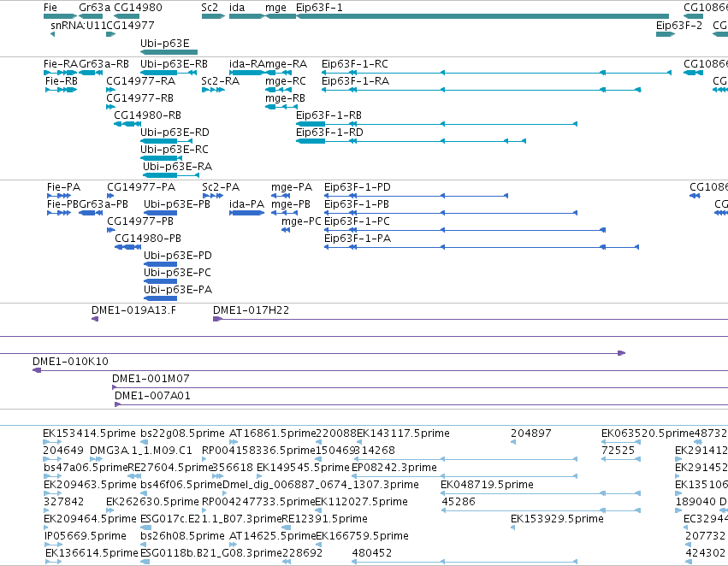Viewport: 728px width, 566px height.
Task: Select the Ubi-p63E-PB protein bar
Action: pyautogui.click(x=160, y=213)
